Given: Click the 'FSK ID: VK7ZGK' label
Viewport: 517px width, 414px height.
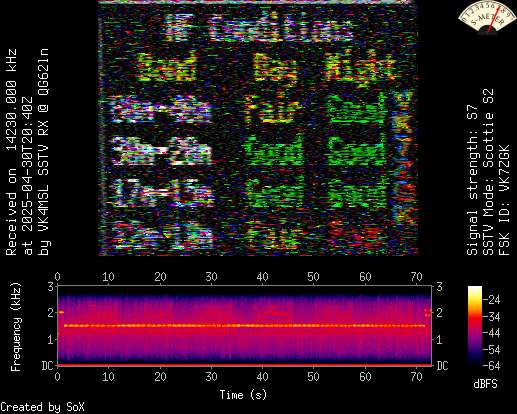Looking at the screenshot, I should (x=504, y=200).
